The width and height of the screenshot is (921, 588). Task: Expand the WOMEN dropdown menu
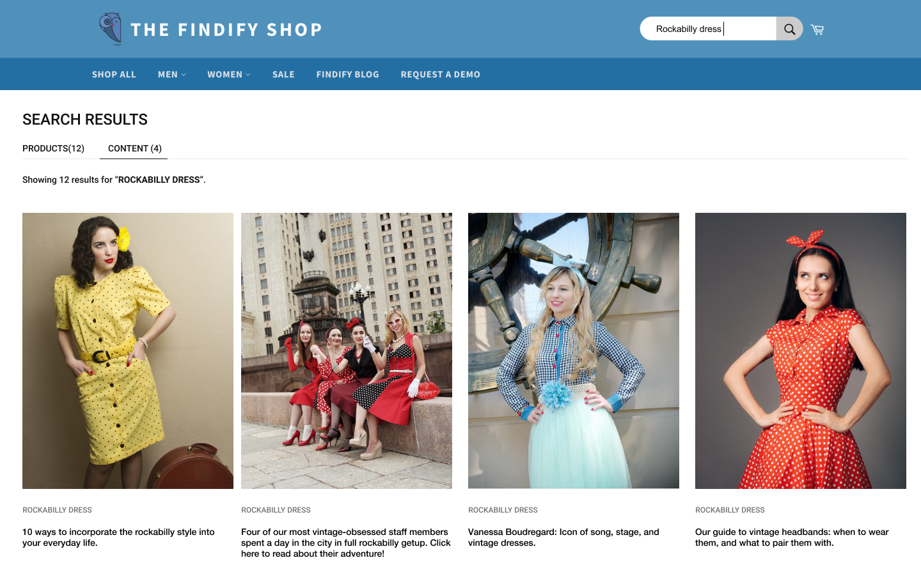point(229,74)
